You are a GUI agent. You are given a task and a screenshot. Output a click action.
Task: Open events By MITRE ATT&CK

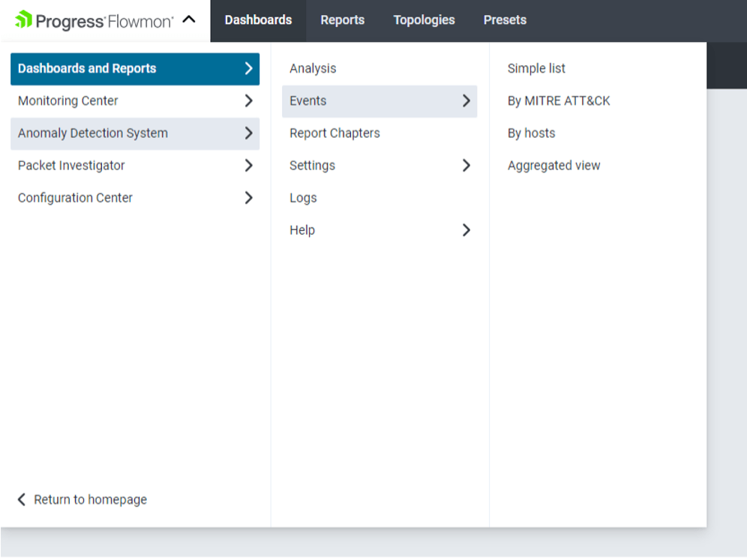click(559, 101)
